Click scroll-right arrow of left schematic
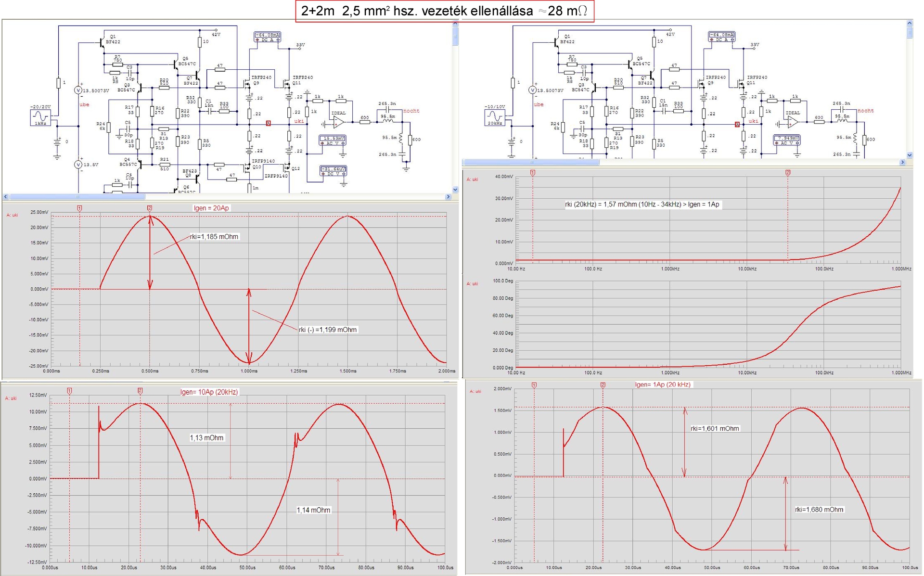This screenshot has width=924, height=576. coord(448,196)
